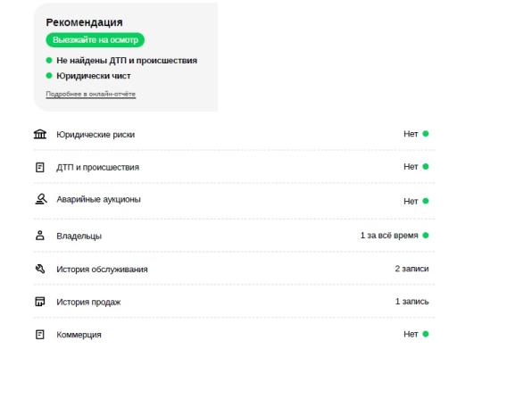Viewport: 532px width, 399px height.
Task: Click the document icon next to Коммерция
Action: [39, 335]
